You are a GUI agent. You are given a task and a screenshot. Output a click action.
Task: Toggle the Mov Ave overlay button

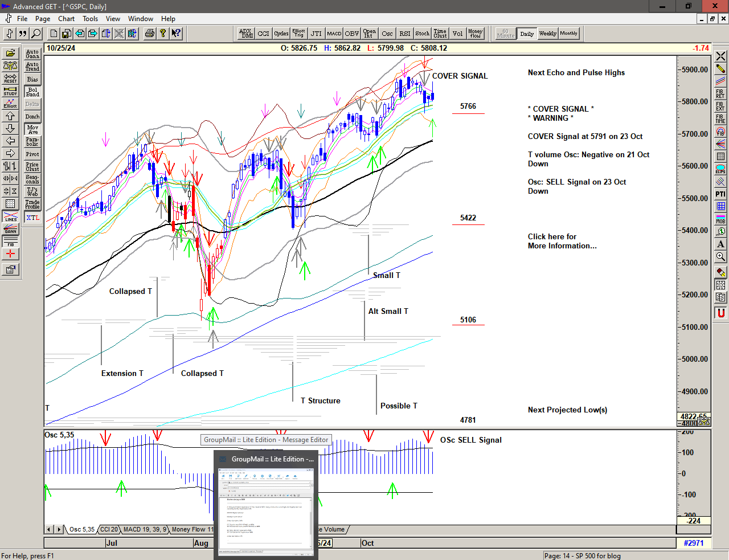click(32, 129)
